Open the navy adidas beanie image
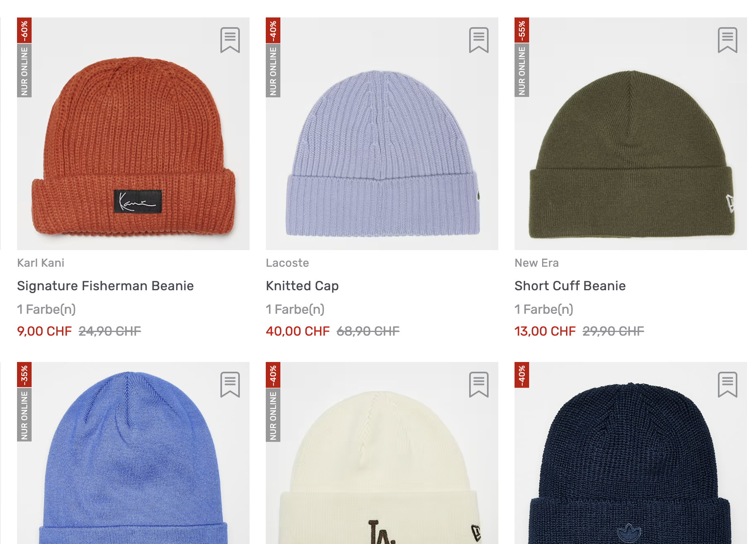This screenshot has width=756, height=544. tap(631, 453)
